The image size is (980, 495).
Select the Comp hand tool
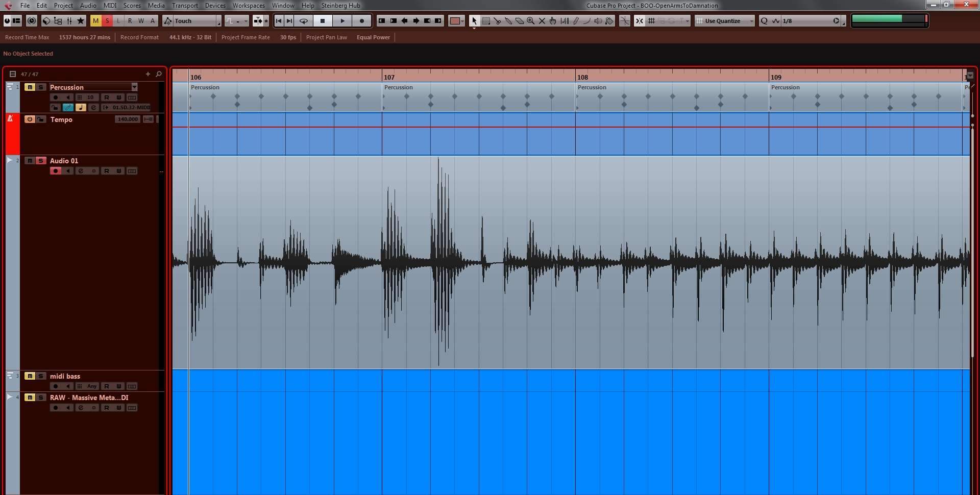pos(553,21)
